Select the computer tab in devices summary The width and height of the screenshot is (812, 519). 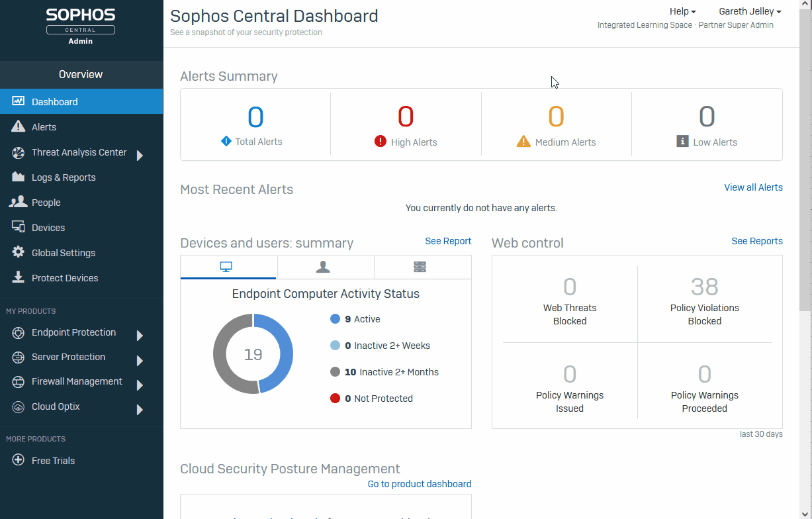click(x=228, y=267)
